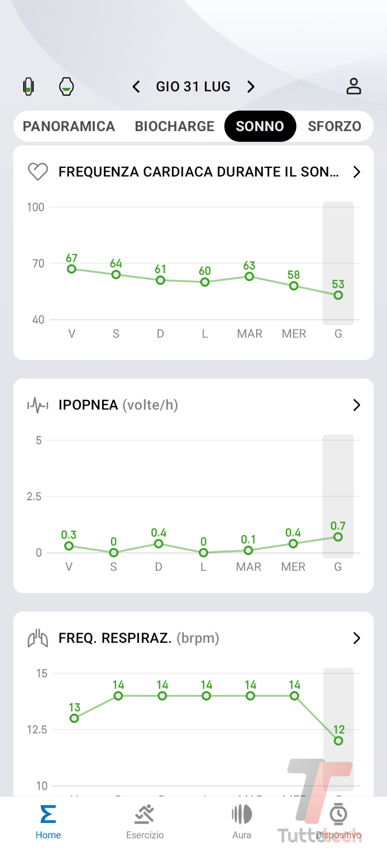The height and width of the screenshot is (868, 387).
Task: Go to the next day
Action: pos(251,86)
